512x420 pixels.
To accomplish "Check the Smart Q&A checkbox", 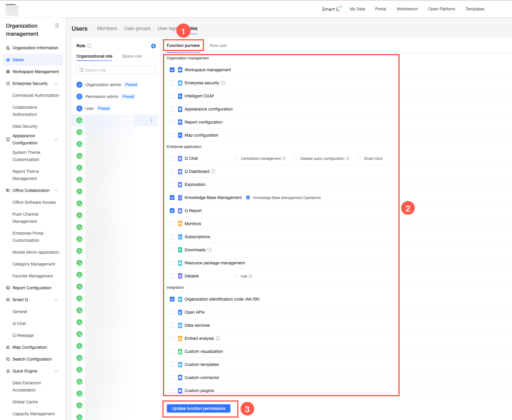I will click(x=359, y=158).
